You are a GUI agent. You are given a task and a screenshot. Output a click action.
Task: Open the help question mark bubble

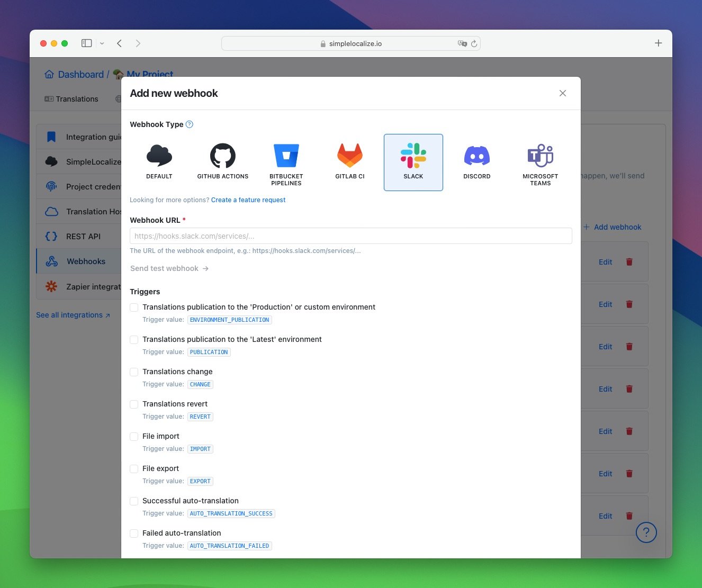coord(646,532)
